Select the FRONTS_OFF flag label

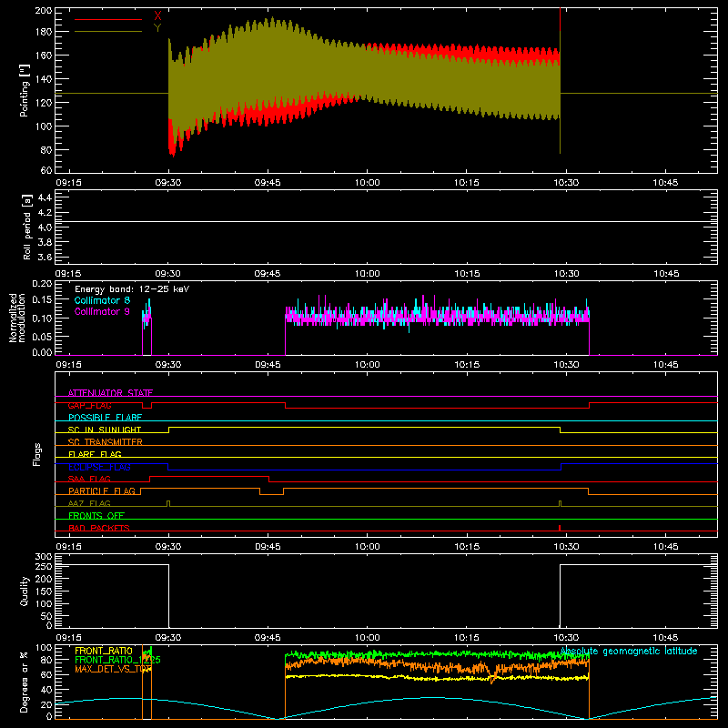pos(96,515)
